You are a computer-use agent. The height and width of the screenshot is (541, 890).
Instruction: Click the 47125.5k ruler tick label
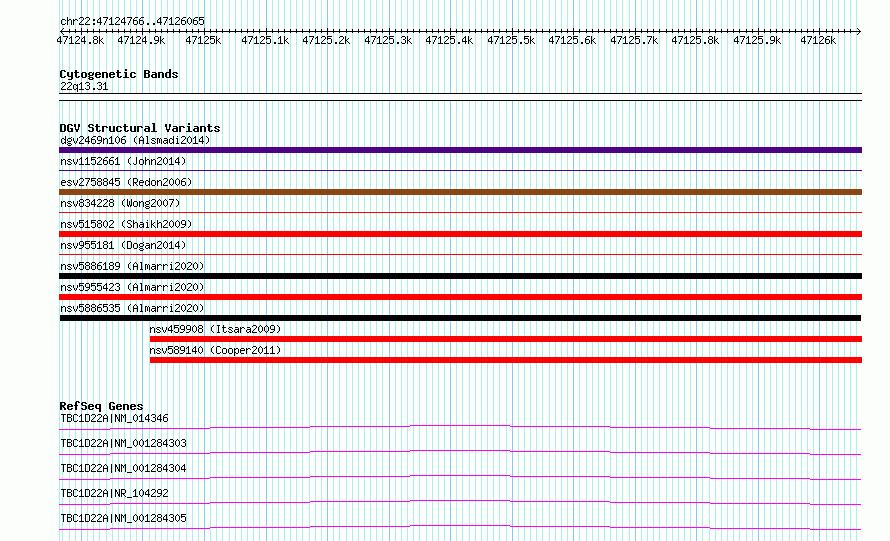[x=511, y=40]
